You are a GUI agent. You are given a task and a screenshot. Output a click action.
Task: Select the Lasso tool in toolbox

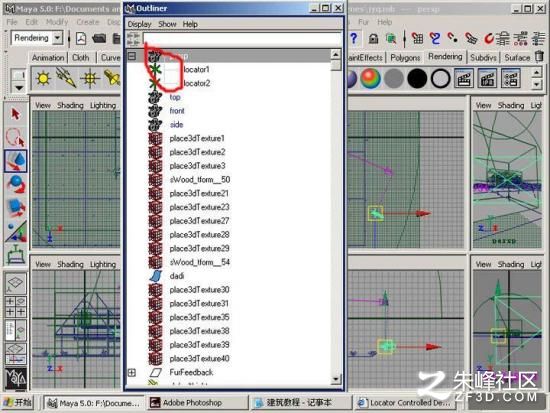(x=15, y=138)
